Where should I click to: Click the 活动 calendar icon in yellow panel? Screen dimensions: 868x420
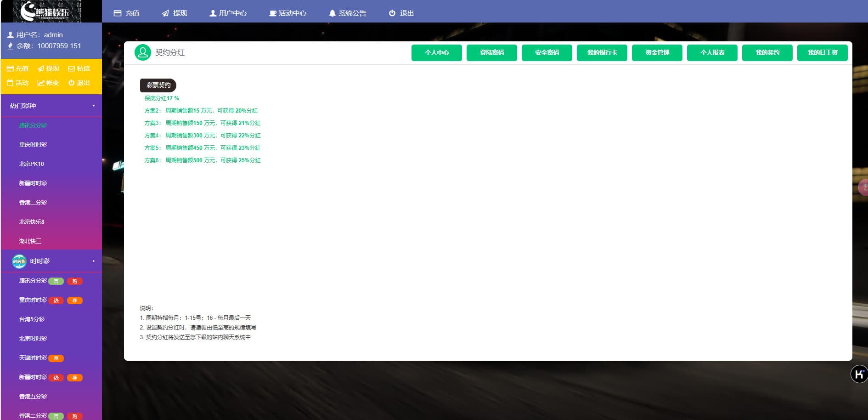(x=10, y=83)
